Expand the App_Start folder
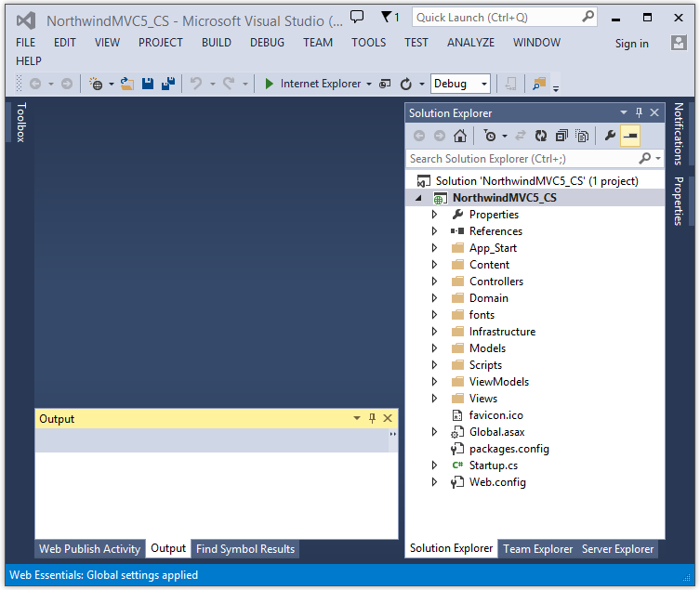Viewport: 700px width, 590px height. point(434,248)
